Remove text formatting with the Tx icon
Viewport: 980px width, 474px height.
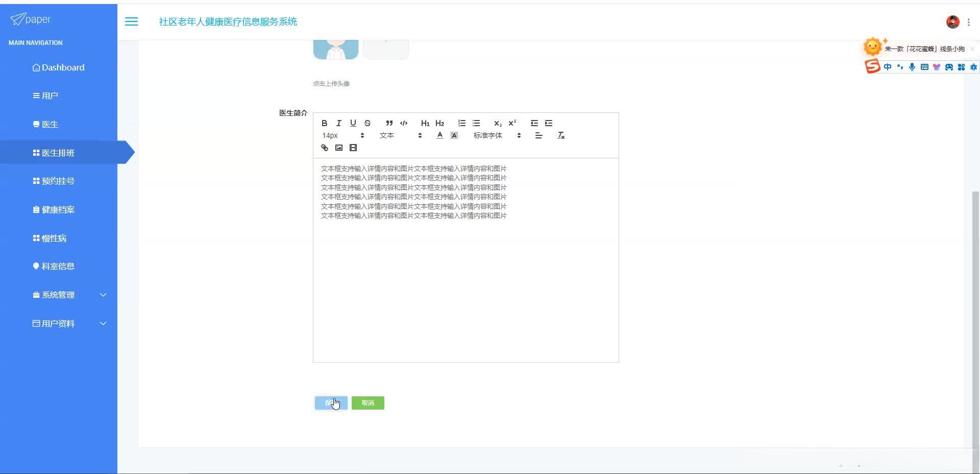[x=560, y=135]
